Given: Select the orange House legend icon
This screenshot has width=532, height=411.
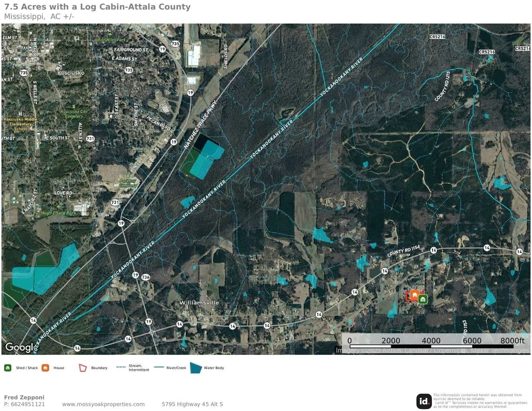Looking at the screenshot, I should (x=45, y=368).
